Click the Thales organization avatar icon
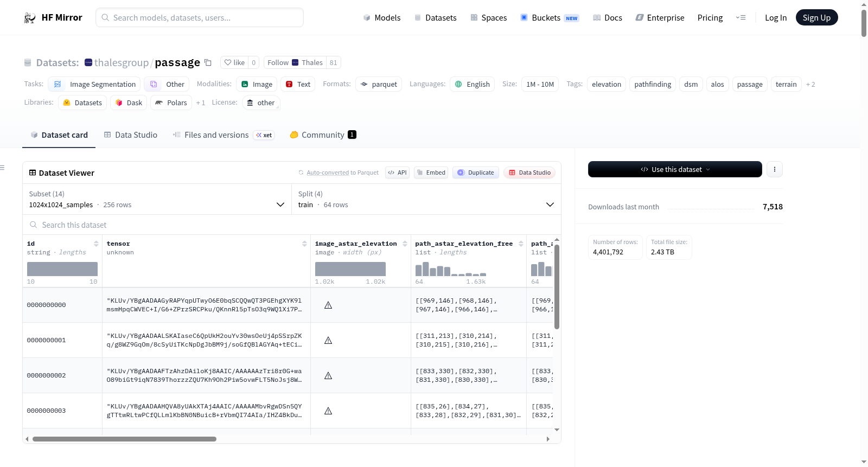This screenshot has height=467, width=868. pyautogui.click(x=295, y=62)
